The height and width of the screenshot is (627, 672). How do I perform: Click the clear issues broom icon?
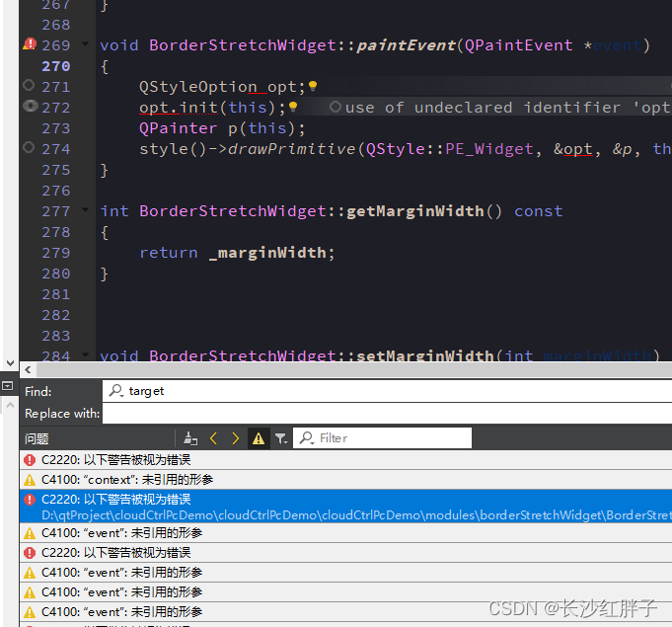190,438
